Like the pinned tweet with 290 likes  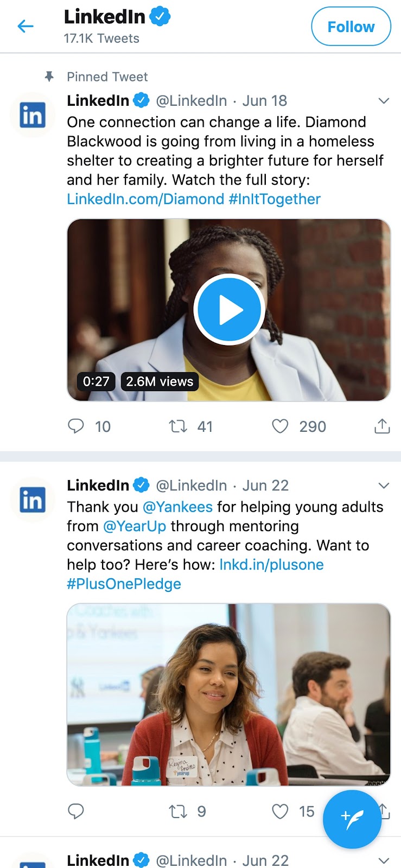click(280, 426)
